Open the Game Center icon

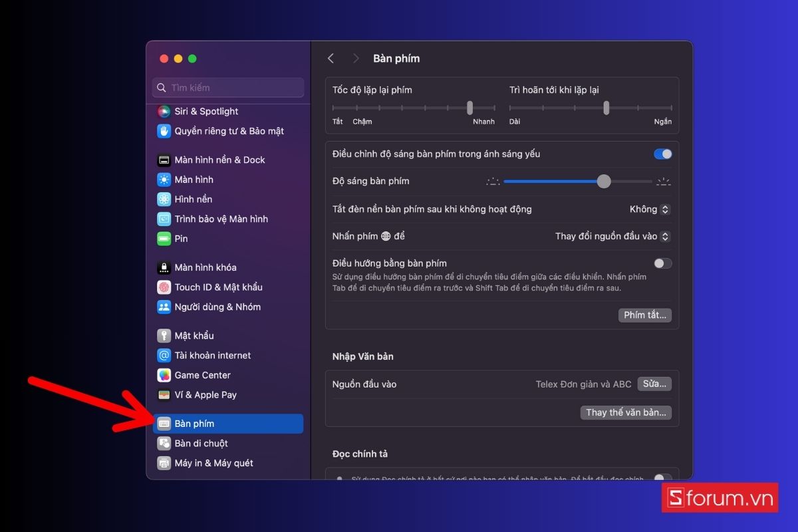click(164, 375)
